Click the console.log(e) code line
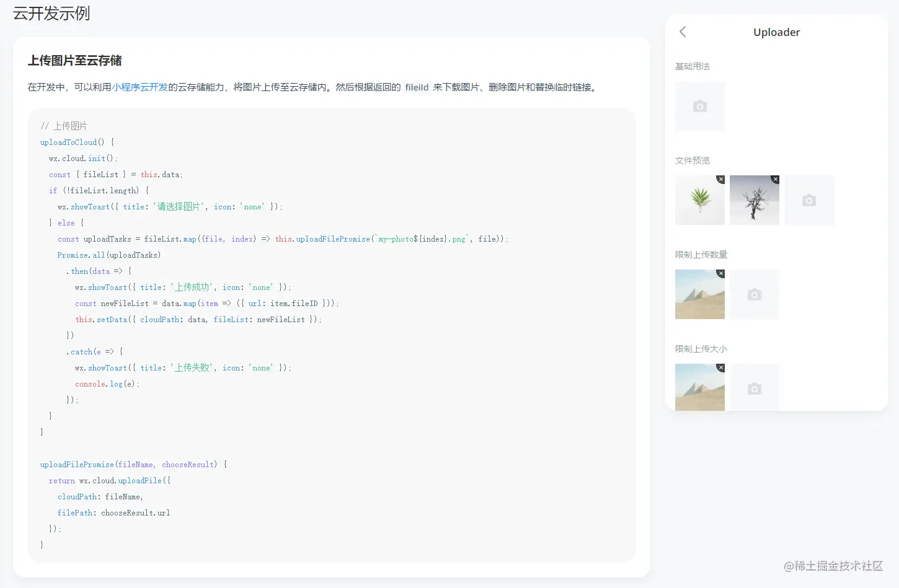Screen dimensions: 899x588 (107, 384)
